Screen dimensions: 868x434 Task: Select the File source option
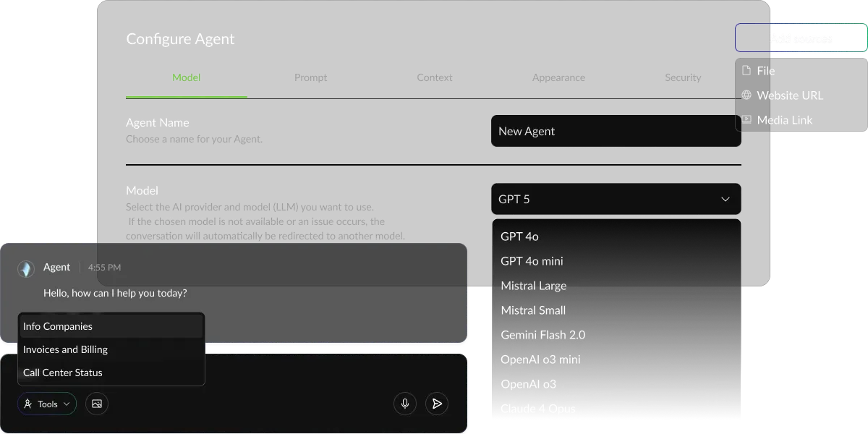click(x=765, y=71)
